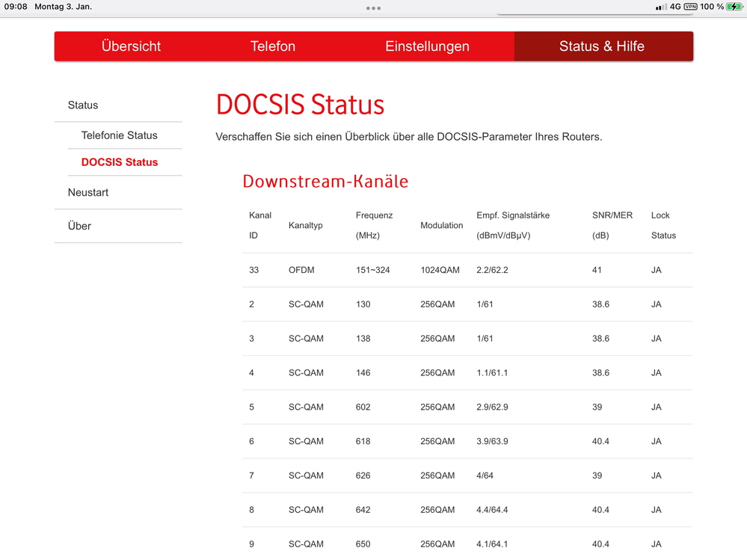Image resolution: width=747 pixels, height=560 pixels.
Task: Click the 602 MHz frequency cell
Action: coord(363,407)
